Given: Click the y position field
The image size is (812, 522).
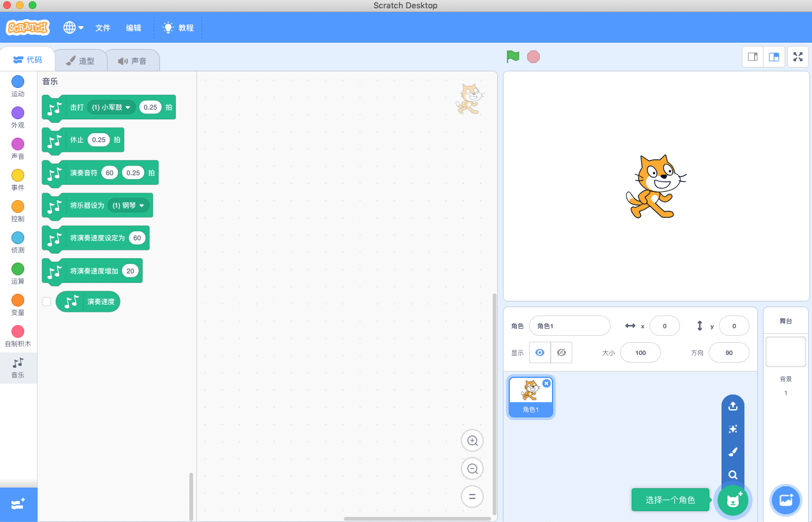Looking at the screenshot, I should pyautogui.click(x=734, y=326).
